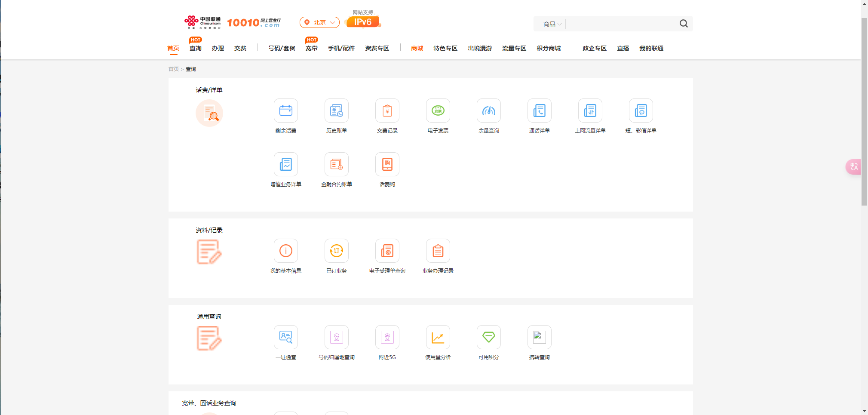
Task: Click the 话费/详单 section icon
Action: [x=209, y=113]
